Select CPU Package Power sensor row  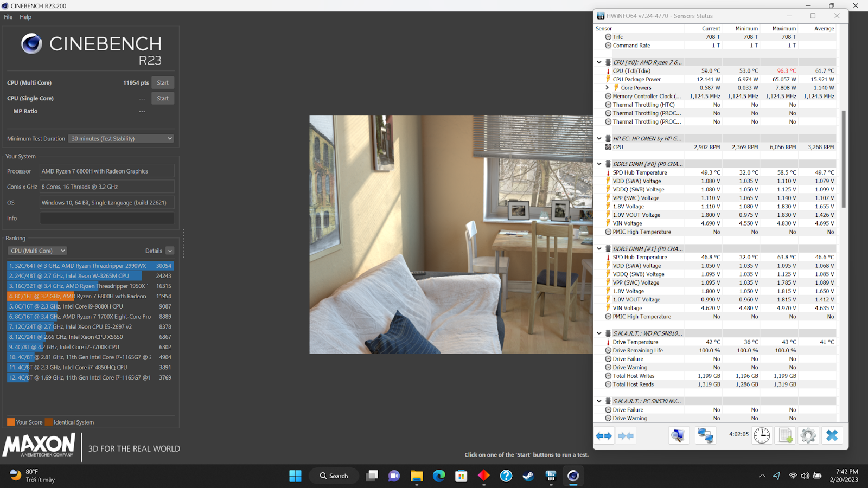pos(716,79)
